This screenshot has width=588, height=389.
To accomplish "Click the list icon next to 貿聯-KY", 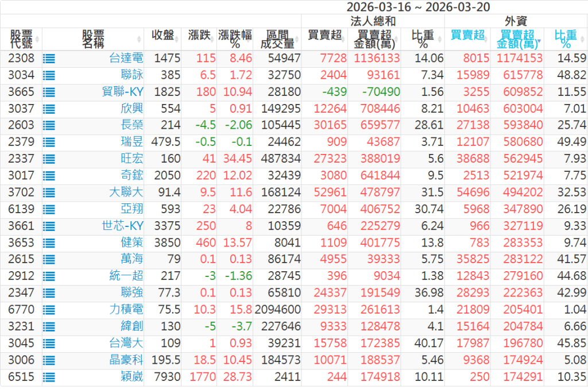I will pos(49,92).
